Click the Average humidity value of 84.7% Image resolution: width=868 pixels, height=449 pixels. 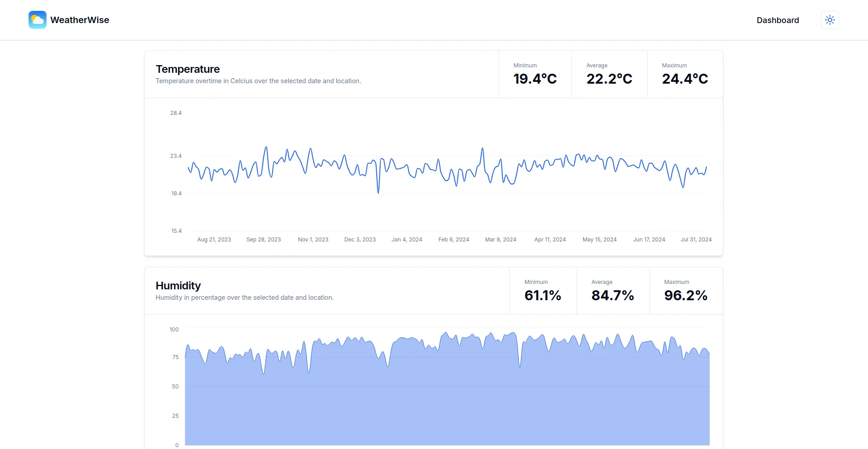click(x=613, y=295)
